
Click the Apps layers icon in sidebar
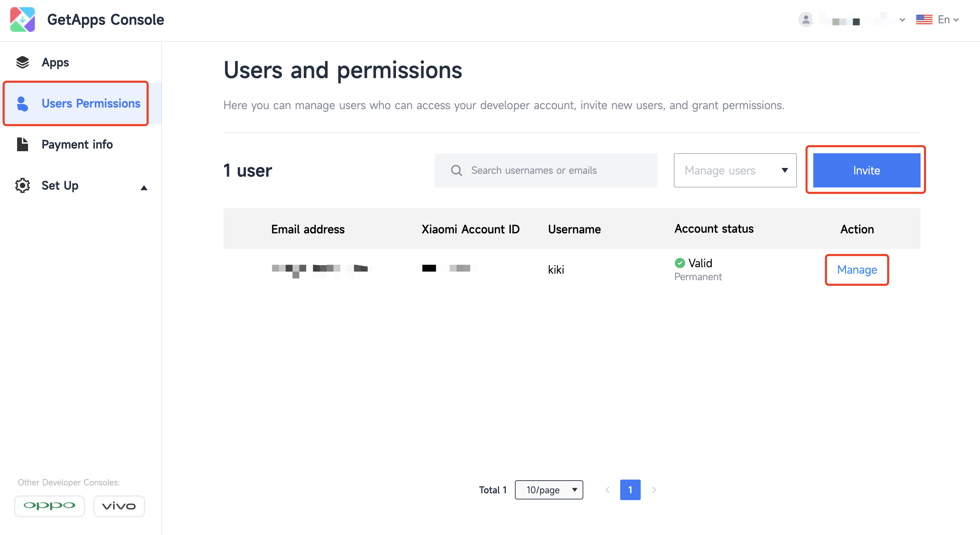tap(23, 62)
